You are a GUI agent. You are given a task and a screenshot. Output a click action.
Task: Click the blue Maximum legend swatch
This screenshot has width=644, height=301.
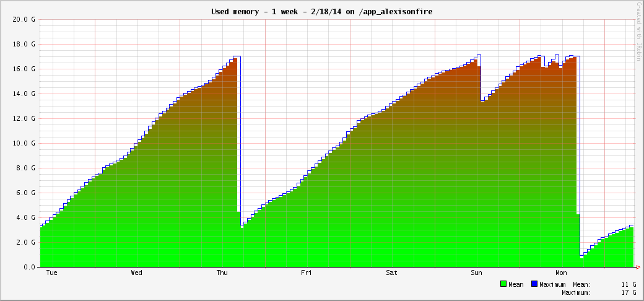click(x=534, y=284)
